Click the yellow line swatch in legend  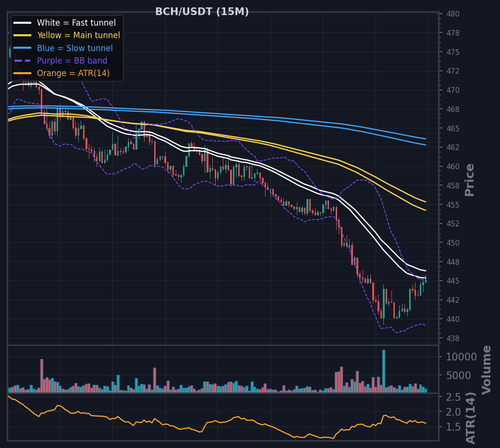[x=22, y=35]
